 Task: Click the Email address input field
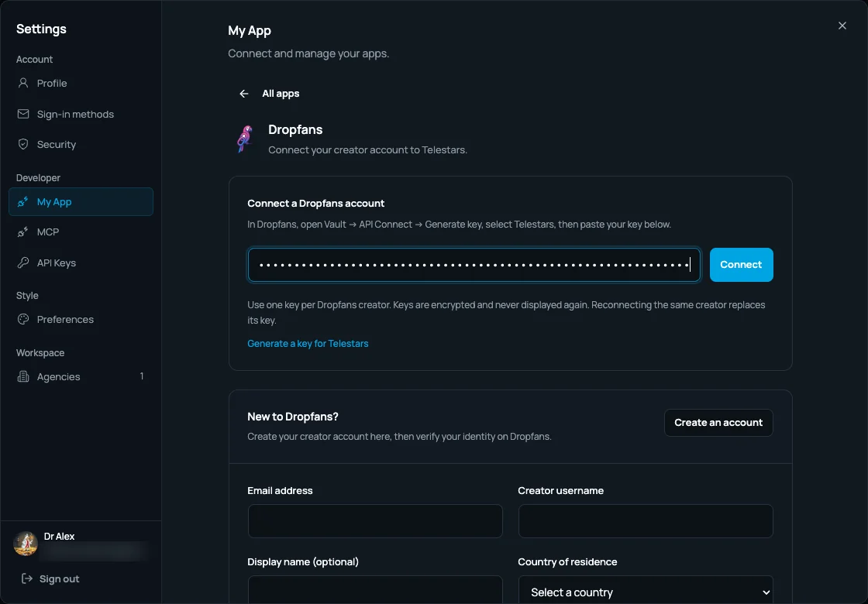click(x=375, y=521)
